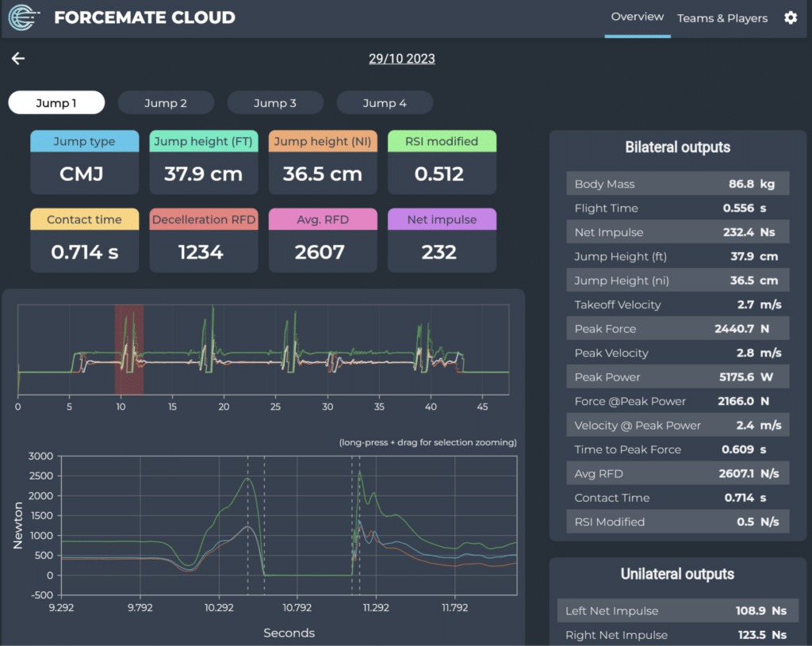
Task: Click the back arrow navigation icon
Action: click(x=17, y=58)
